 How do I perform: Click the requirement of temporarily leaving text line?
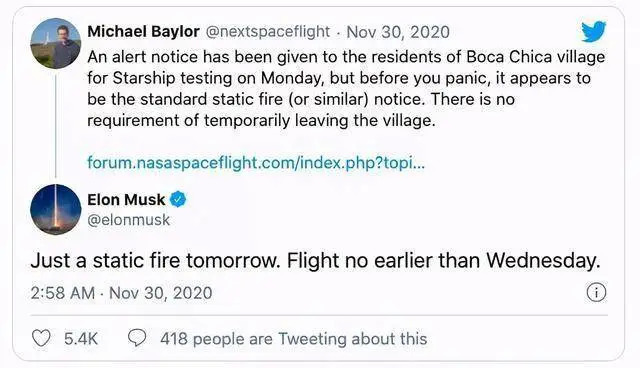pyautogui.click(x=261, y=121)
